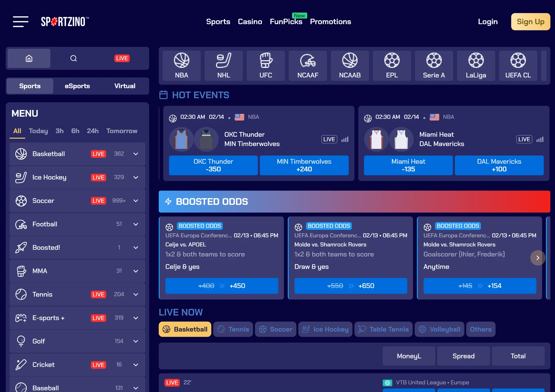
Task: Filter live events by Tennis
Action: [x=233, y=329]
